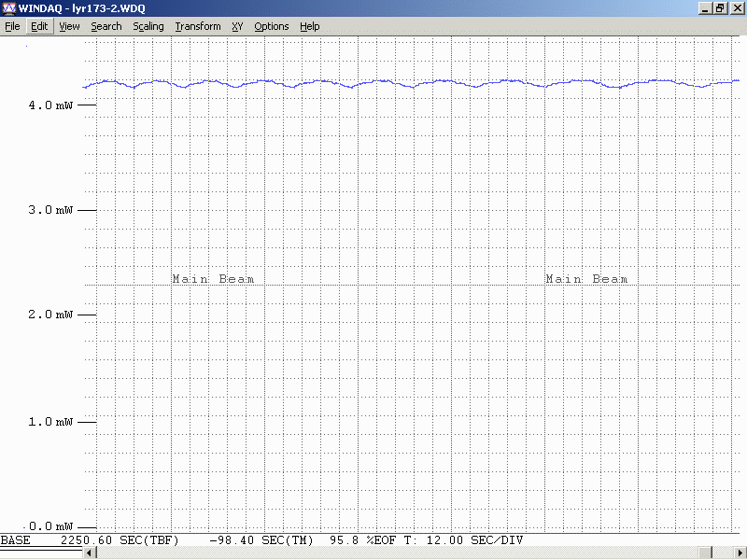The width and height of the screenshot is (747, 560).
Task: Open the Options menu
Action: coord(271,26)
